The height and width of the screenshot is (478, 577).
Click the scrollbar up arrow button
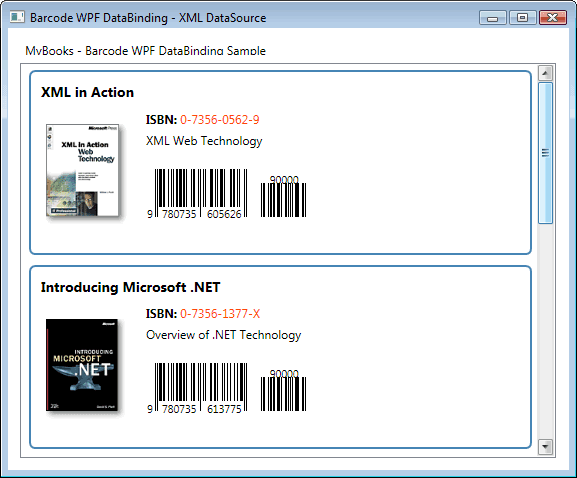[545, 73]
